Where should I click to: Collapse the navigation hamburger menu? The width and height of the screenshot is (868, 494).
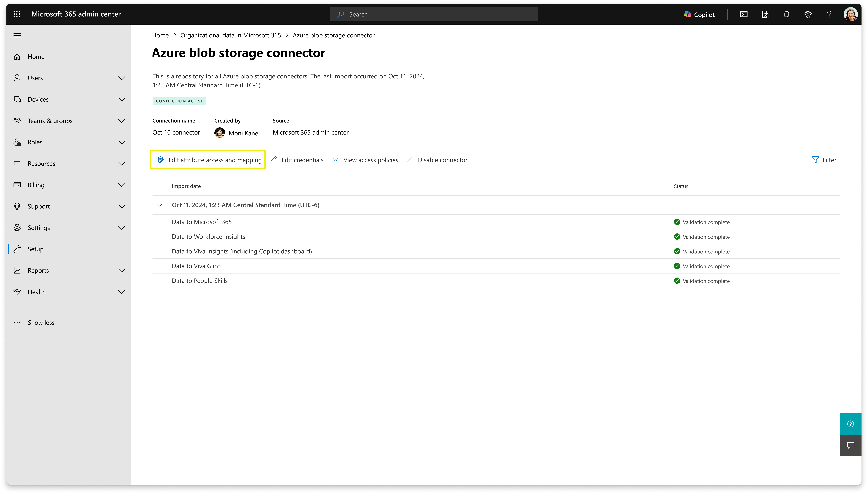(x=17, y=35)
